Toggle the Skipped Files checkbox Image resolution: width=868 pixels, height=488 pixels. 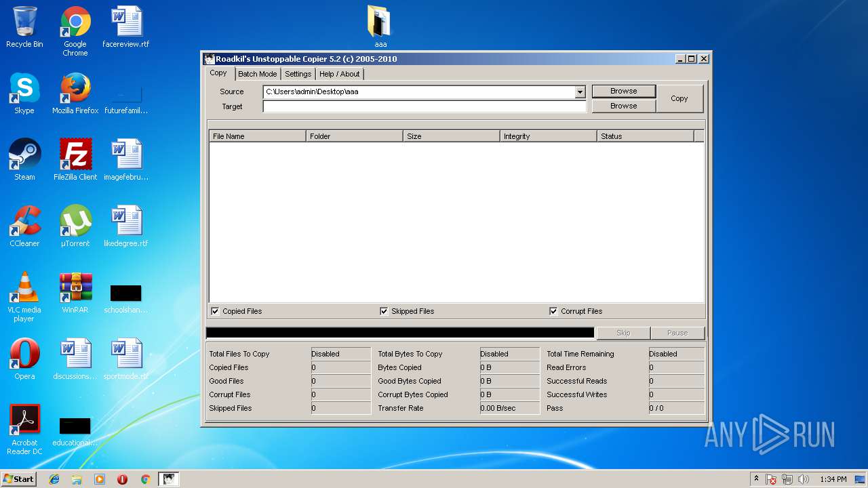[384, 311]
